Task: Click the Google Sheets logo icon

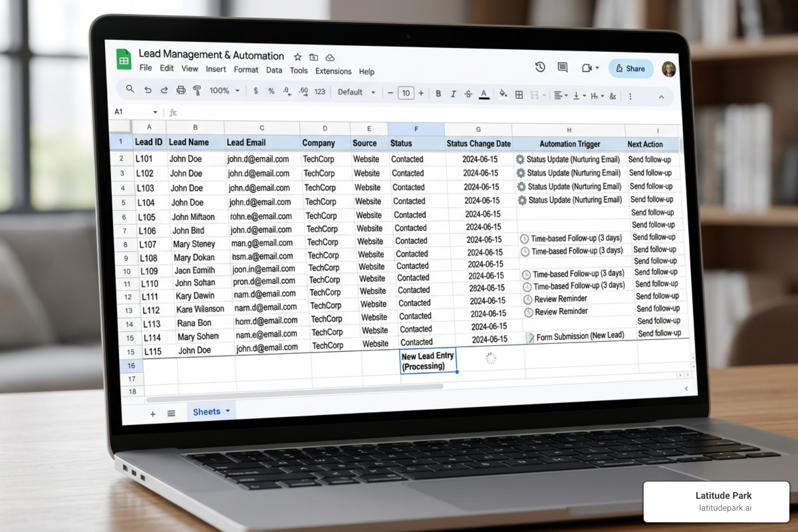Action: pyautogui.click(x=124, y=60)
